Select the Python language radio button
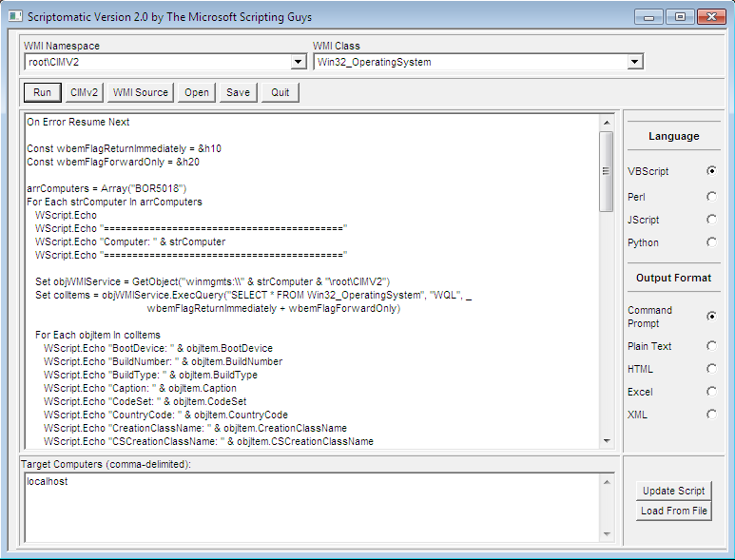 711,242
